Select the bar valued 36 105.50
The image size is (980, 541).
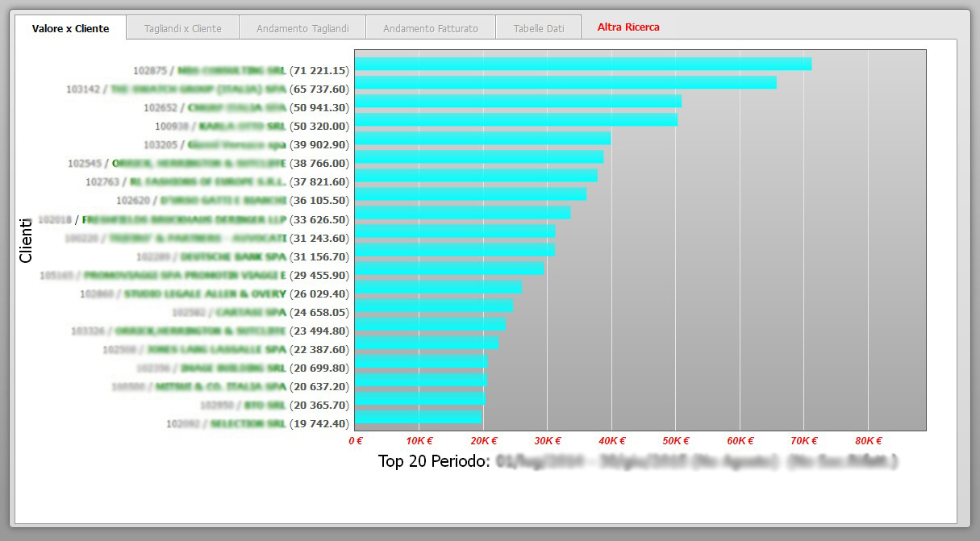click(470, 194)
